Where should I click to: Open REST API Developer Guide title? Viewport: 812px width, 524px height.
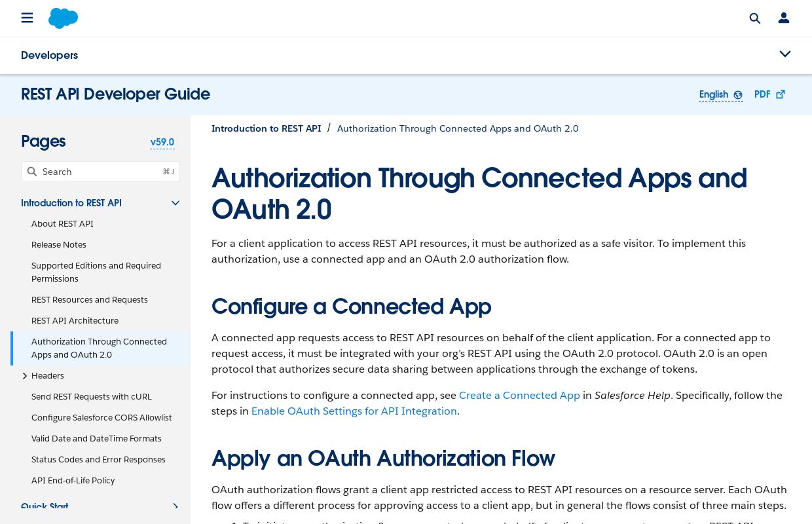(115, 94)
